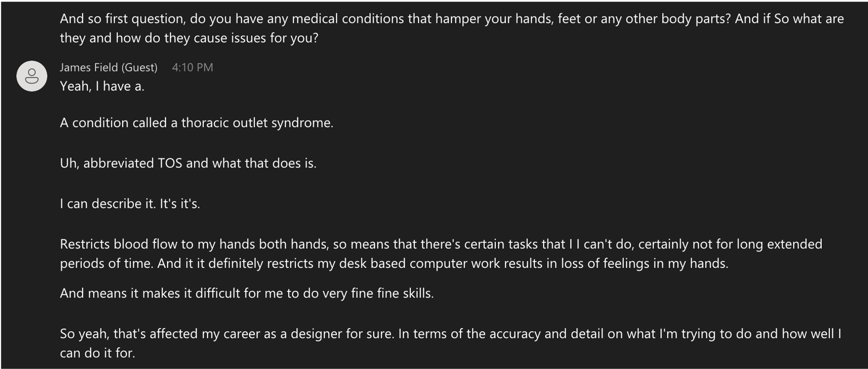Click the speaker name James Field (Guest)
868x369 pixels.
click(108, 67)
